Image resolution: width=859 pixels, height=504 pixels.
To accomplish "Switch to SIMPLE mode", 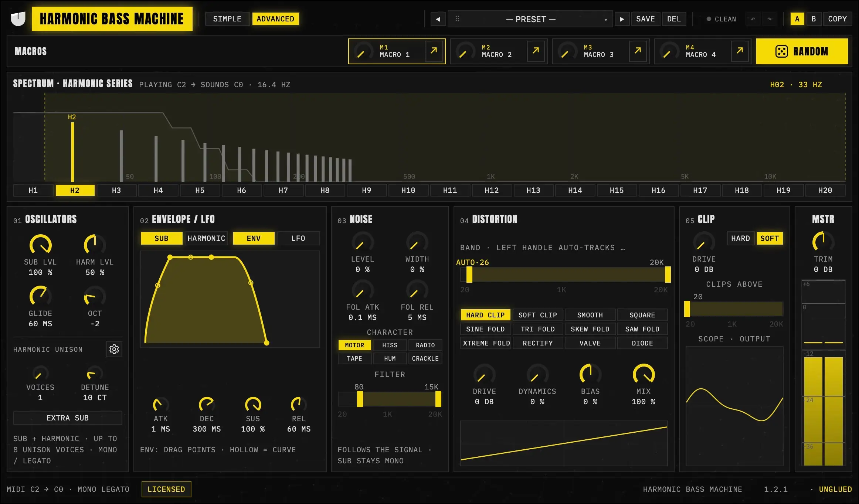I will coord(227,19).
